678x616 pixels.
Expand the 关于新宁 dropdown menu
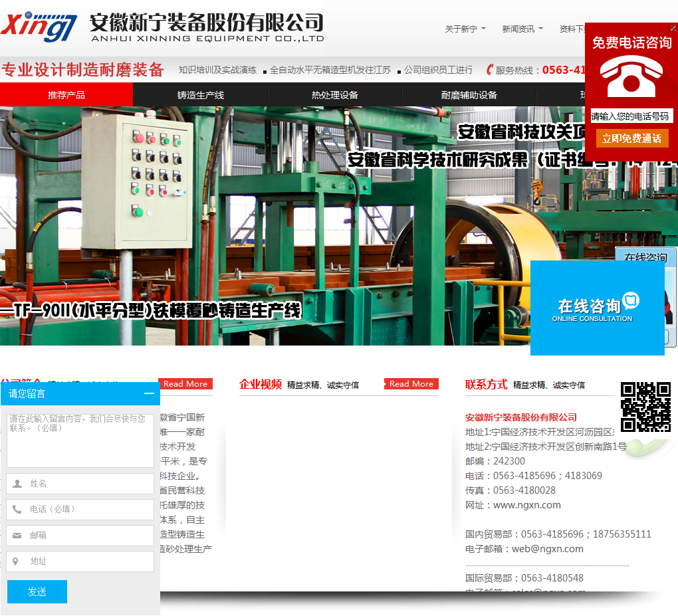(465, 29)
